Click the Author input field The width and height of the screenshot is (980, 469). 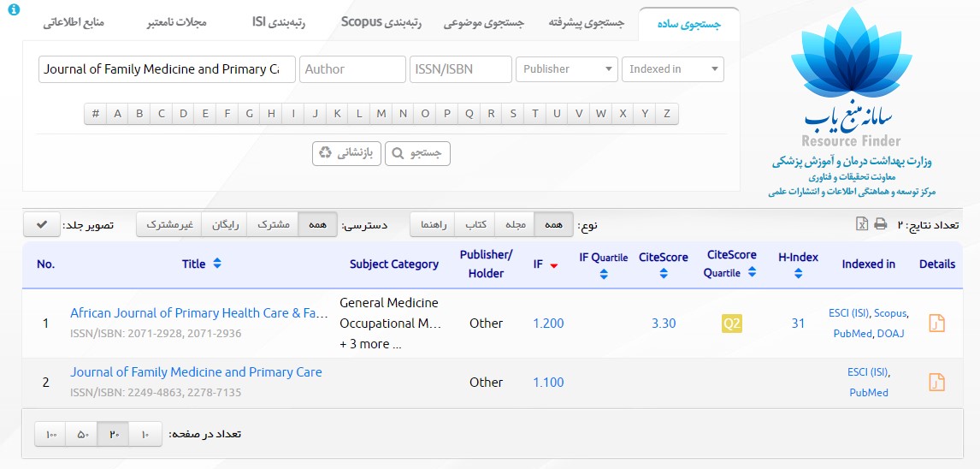[352, 69]
